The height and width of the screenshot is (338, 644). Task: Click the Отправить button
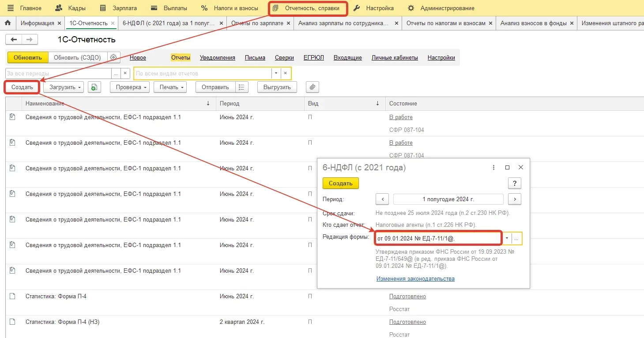pos(215,87)
